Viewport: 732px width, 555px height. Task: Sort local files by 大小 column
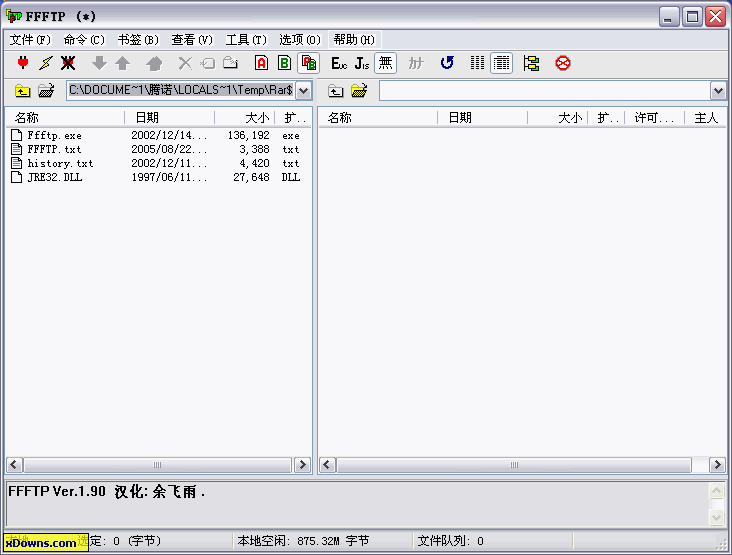tap(245, 118)
